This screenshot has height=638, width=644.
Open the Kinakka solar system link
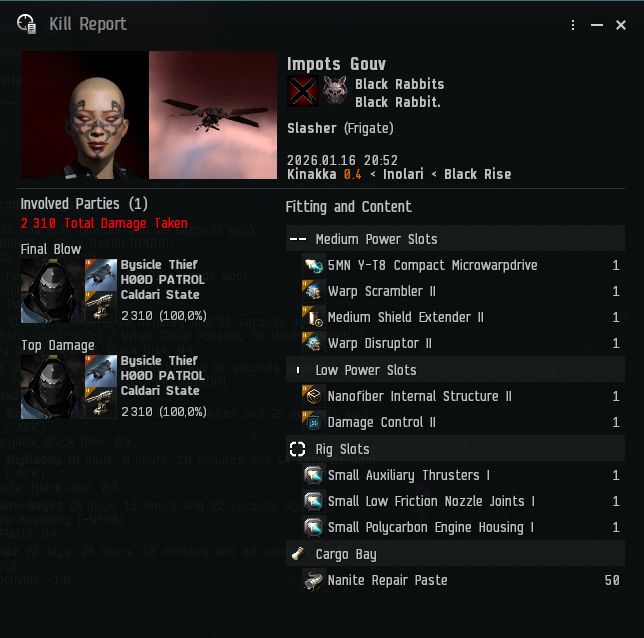click(x=312, y=174)
